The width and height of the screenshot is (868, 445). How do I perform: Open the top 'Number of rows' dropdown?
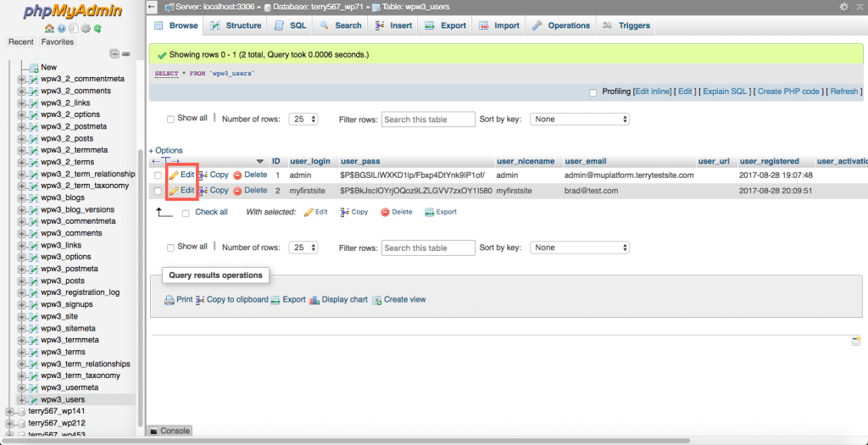pyautogui.click(x=303, y=120)
